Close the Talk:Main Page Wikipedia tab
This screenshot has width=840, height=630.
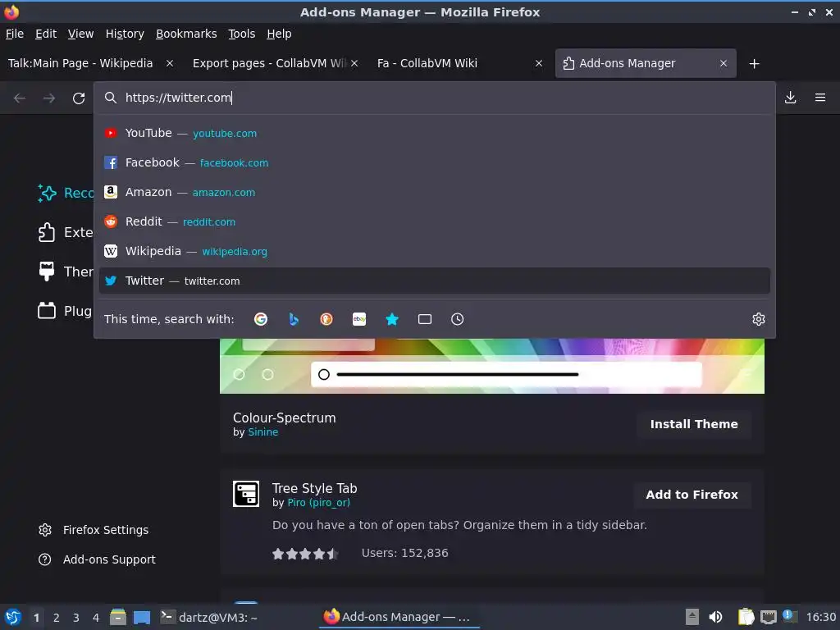(170, 63)
